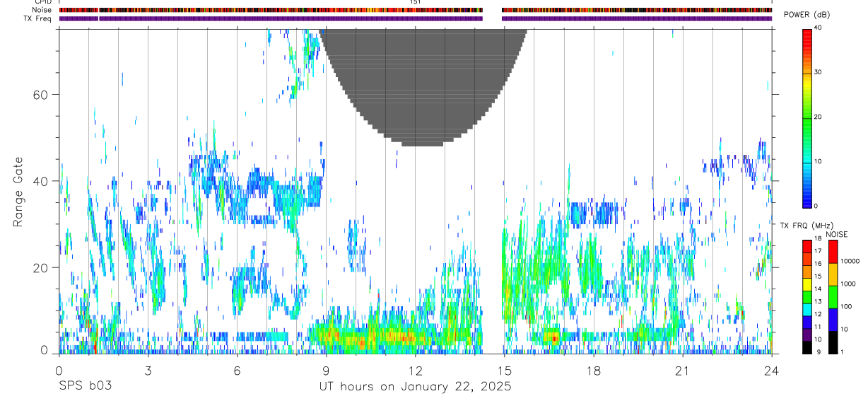Click the "UT hours on January 22, 2025" axis title

[x=414, y=386]
